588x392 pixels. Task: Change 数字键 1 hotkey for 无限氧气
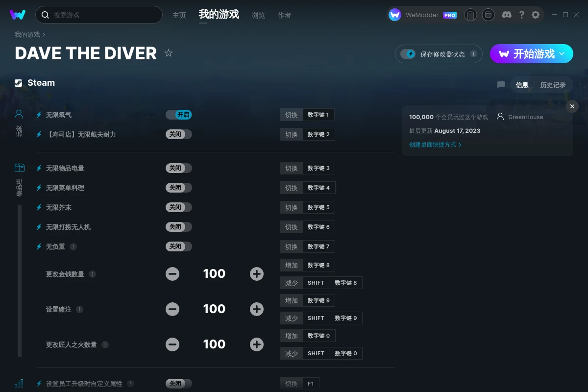(x=318, y=115)
